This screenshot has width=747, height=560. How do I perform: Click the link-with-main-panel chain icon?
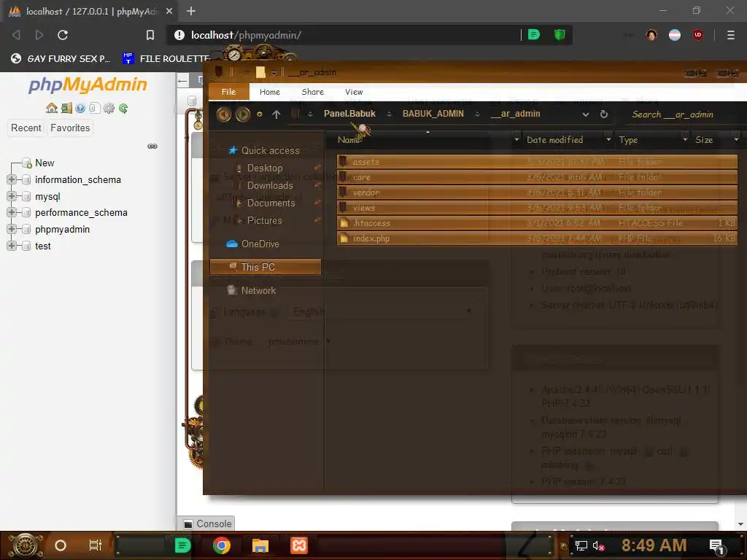pyautogui.click(x=152, y=146)
